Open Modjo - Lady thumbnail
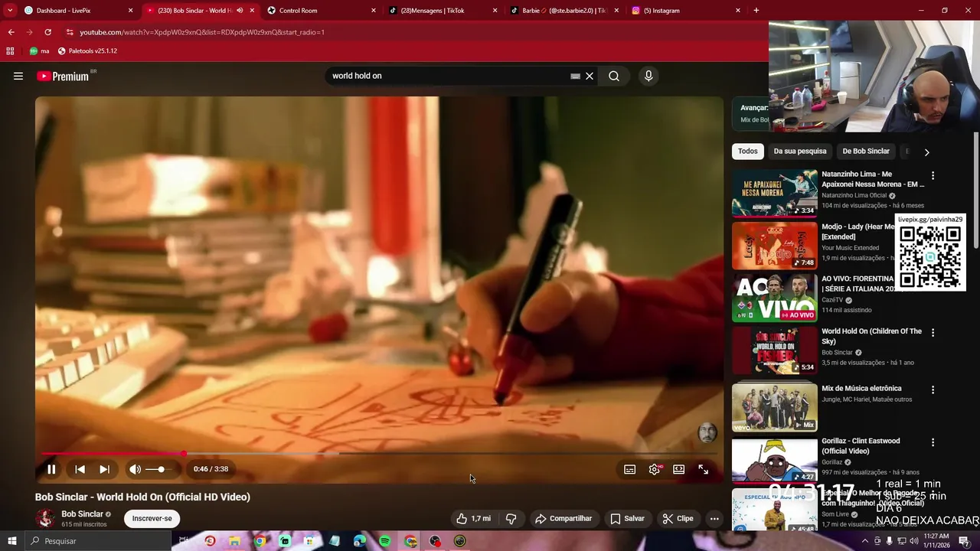The height and width of the screenshot is (551, 980). point(775,246)
